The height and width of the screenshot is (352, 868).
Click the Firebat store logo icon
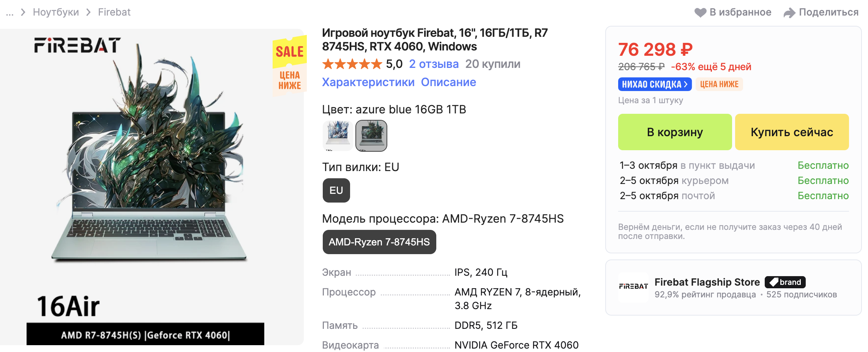pyautogui.click(x=633, y=287)
